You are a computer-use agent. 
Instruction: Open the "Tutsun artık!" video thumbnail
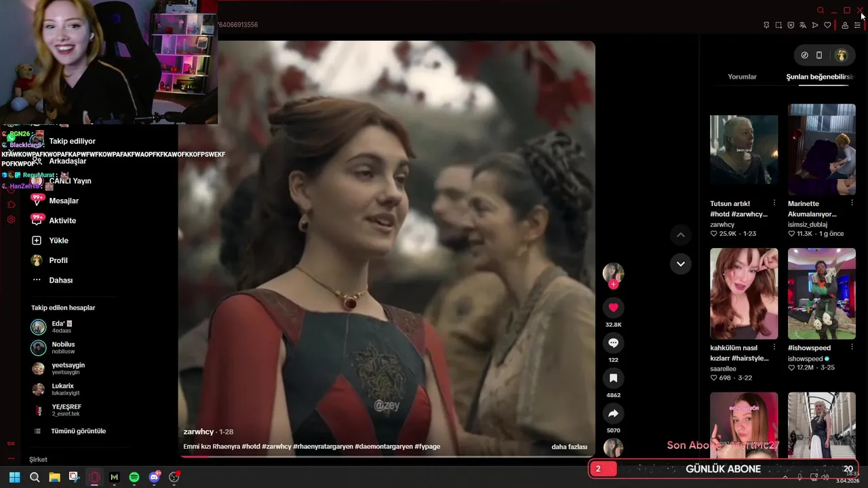click(744, 149)
